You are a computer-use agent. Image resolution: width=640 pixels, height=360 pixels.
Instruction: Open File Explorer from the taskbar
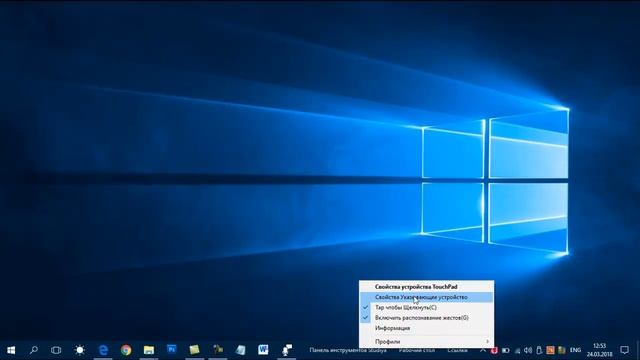149,350
